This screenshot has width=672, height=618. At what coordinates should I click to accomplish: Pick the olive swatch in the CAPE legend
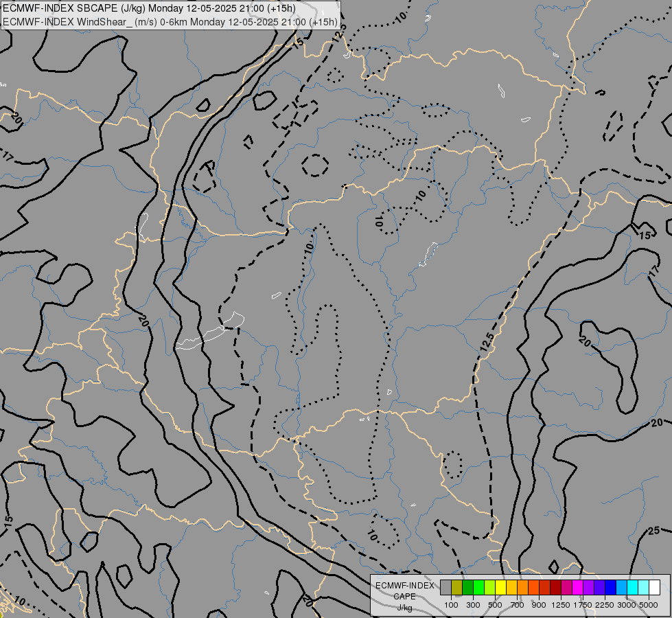click(457, 588)
